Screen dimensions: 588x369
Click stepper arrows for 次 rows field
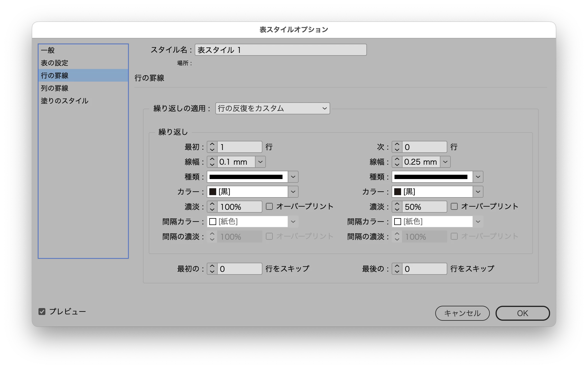click(397, 147)
